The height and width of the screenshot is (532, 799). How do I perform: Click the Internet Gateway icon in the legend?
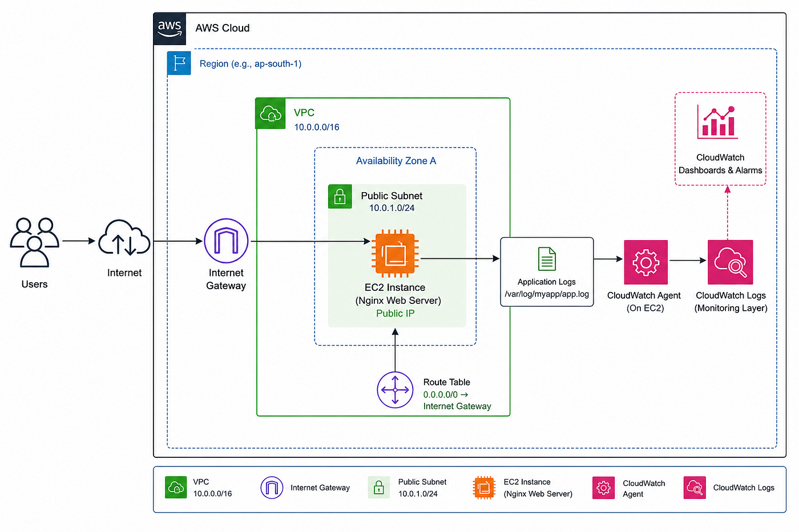point(272,488)
